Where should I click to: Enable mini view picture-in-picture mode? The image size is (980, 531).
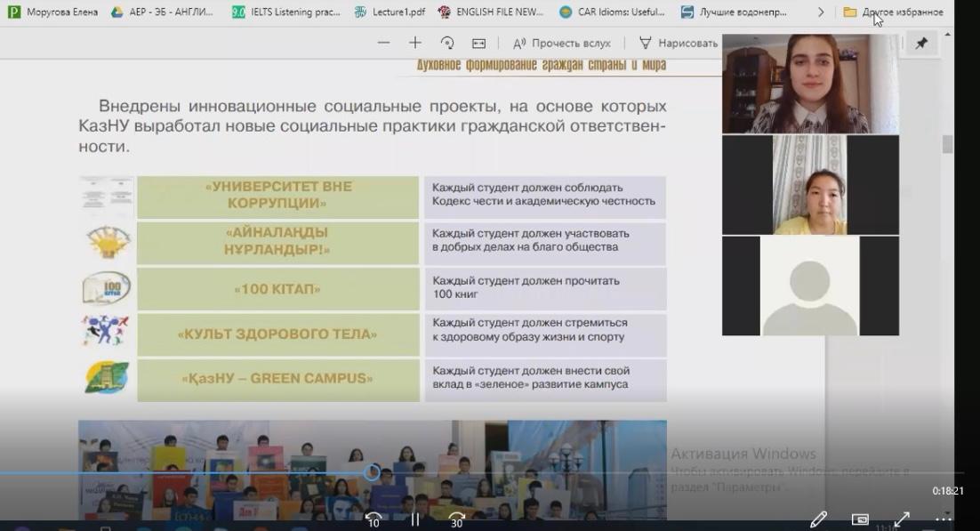860,519
